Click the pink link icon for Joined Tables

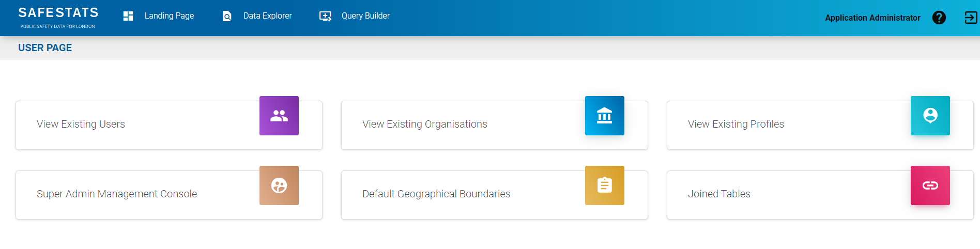(930, 185)
